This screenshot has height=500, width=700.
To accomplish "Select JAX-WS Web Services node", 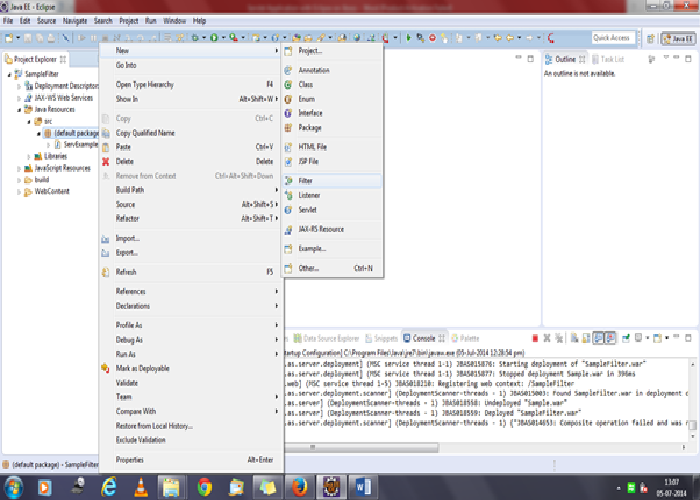I will pos(63,98).
